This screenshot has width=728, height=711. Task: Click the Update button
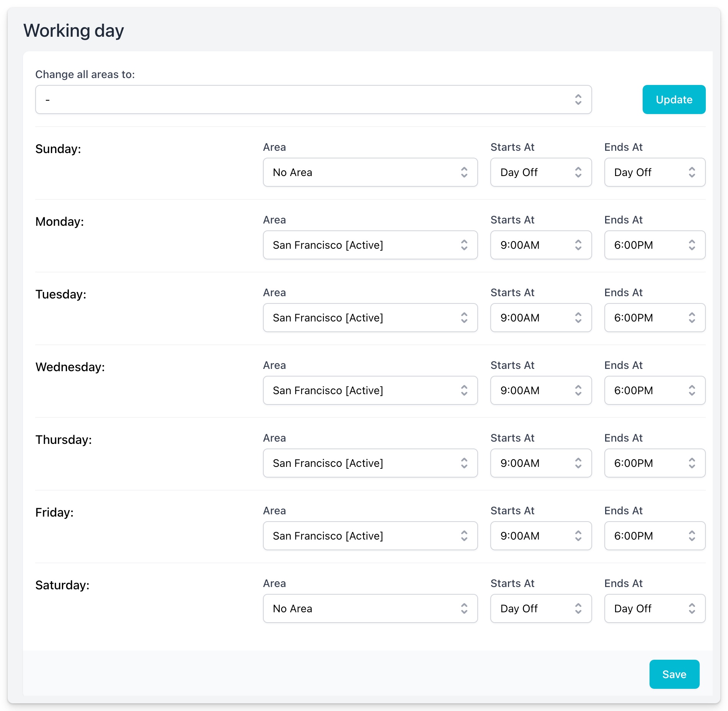674,99
